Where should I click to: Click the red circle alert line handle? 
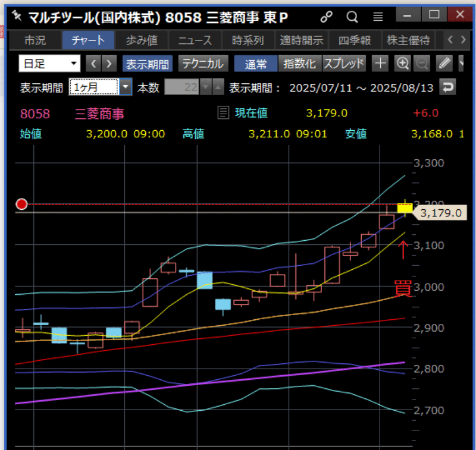pos(21,204)
